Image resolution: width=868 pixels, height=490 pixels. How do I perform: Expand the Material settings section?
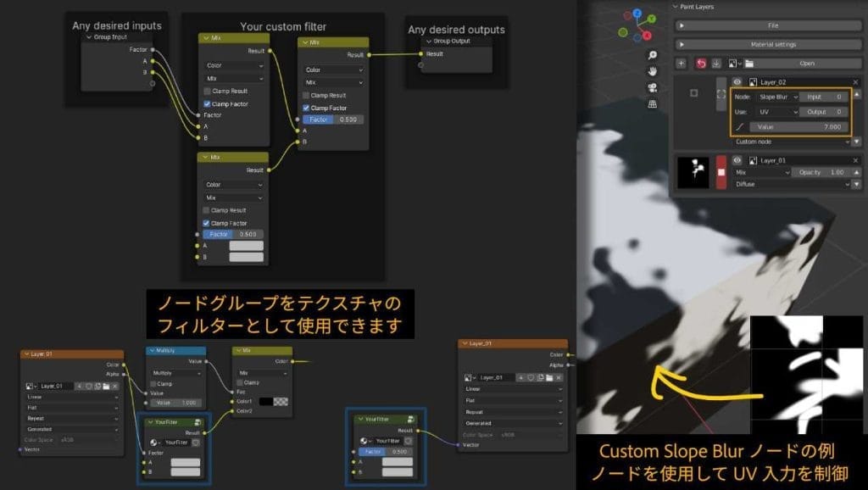(x=771, y=44)
